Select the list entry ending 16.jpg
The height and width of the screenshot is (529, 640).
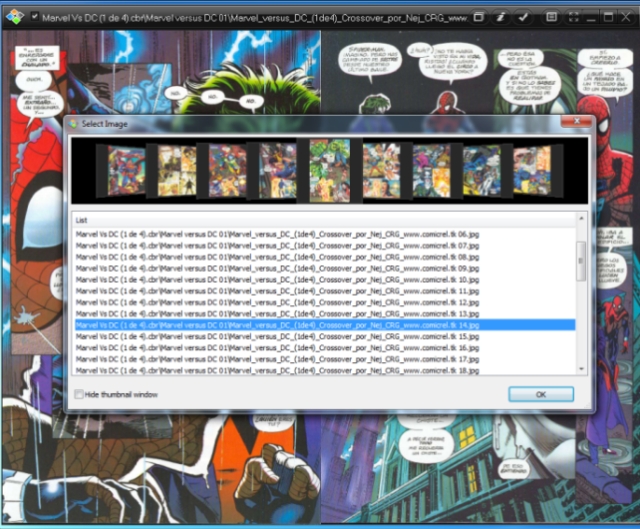(x=325, y=348)
